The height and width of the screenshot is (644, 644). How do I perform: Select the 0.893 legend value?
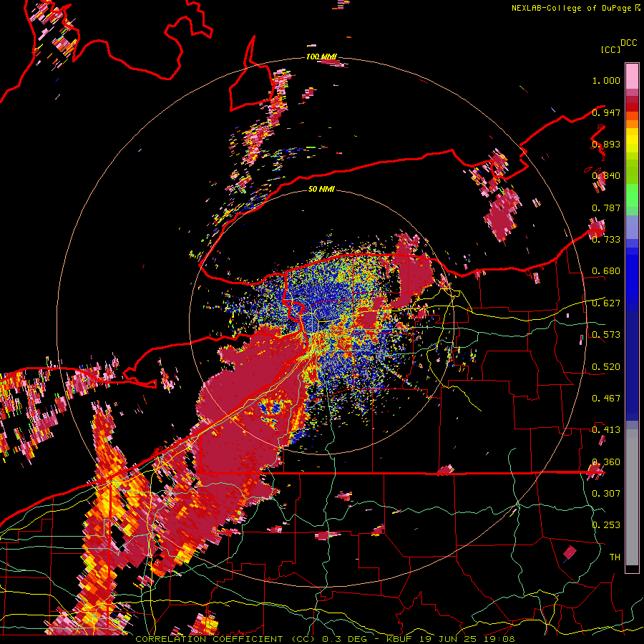pyautogui.click(x=606, y=144)
